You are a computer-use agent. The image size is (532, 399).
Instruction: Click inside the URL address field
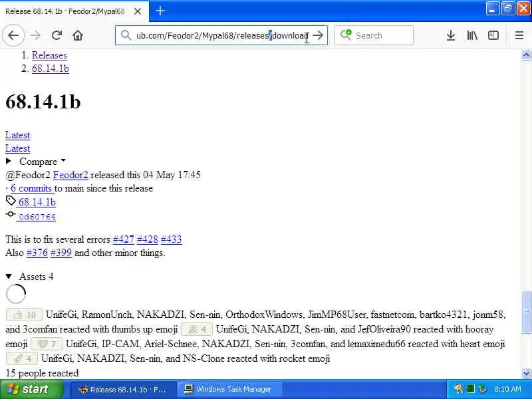click(221, 35)
